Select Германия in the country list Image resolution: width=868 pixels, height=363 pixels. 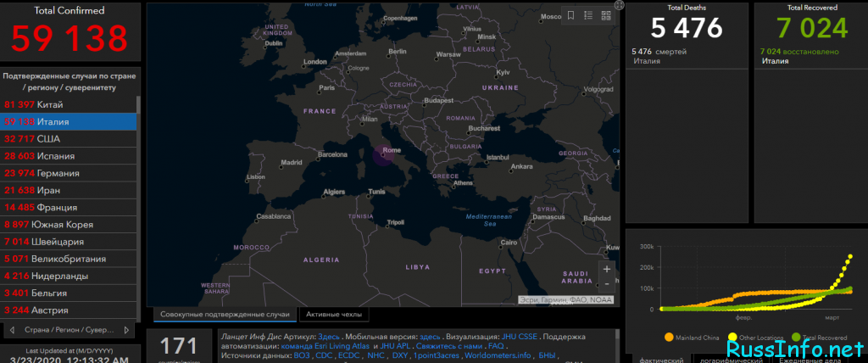69,173
